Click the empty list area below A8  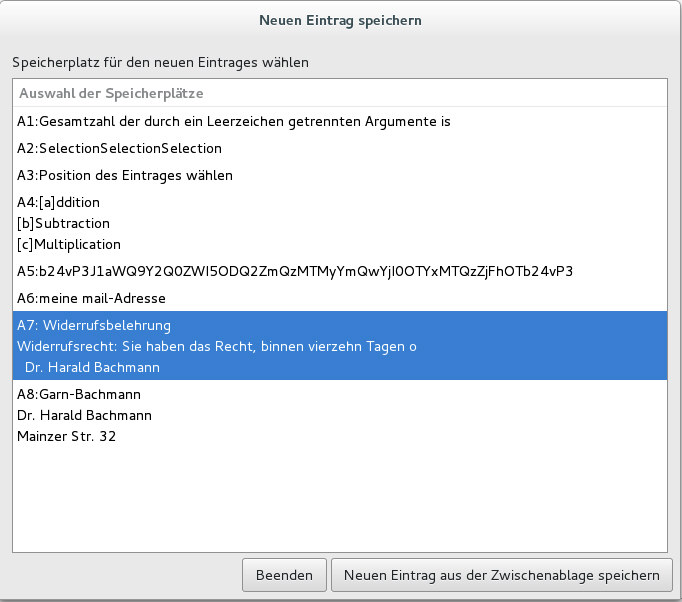click(x=340, y=500)
